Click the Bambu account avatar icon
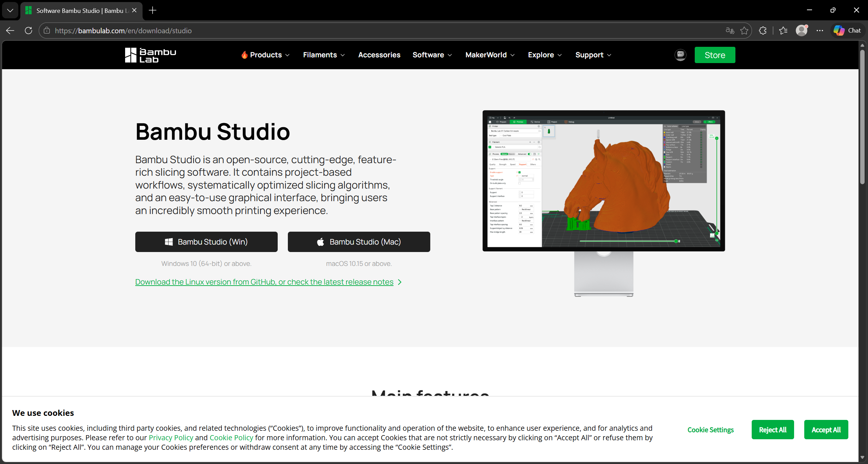Viewport: 868px width, 464px height. pyautogui.click(x=680, y=55)
